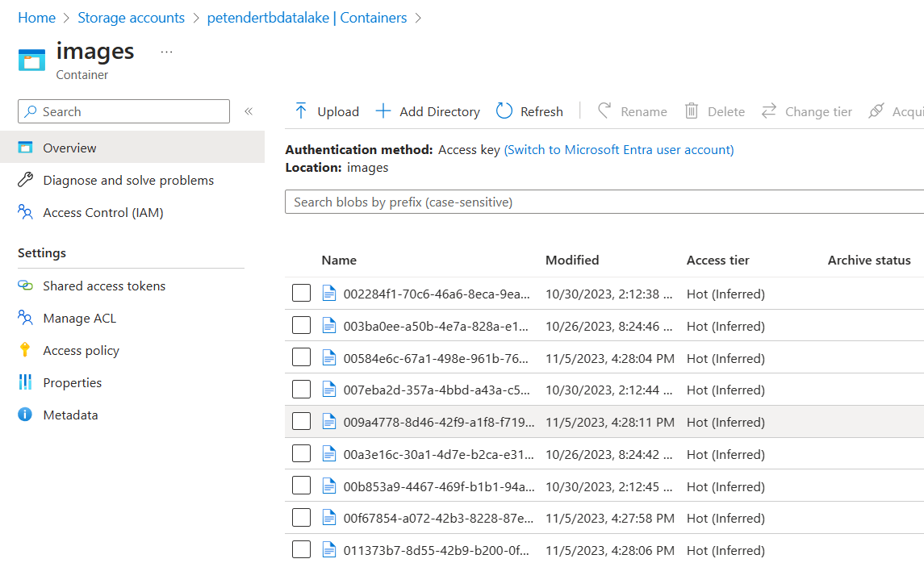The height and width of the screenshot is (563, 924).
Task: Click the file icon for blob 00584e6c-67a1
Action: click(x=329, y=358)
